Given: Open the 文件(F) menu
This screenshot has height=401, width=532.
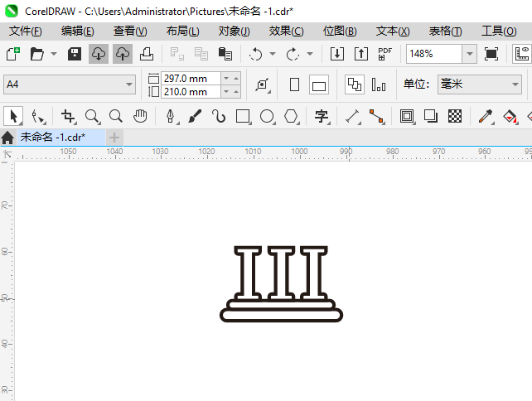Looking at the screenshot, I should [x=26, y=31].
